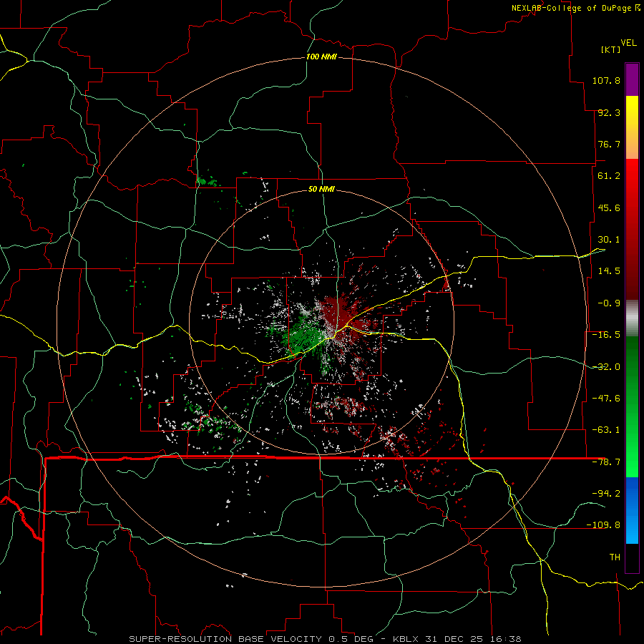Click the 16:38 timestamp in caption
Screen dimensions: 644x644
tap(507, 639)
